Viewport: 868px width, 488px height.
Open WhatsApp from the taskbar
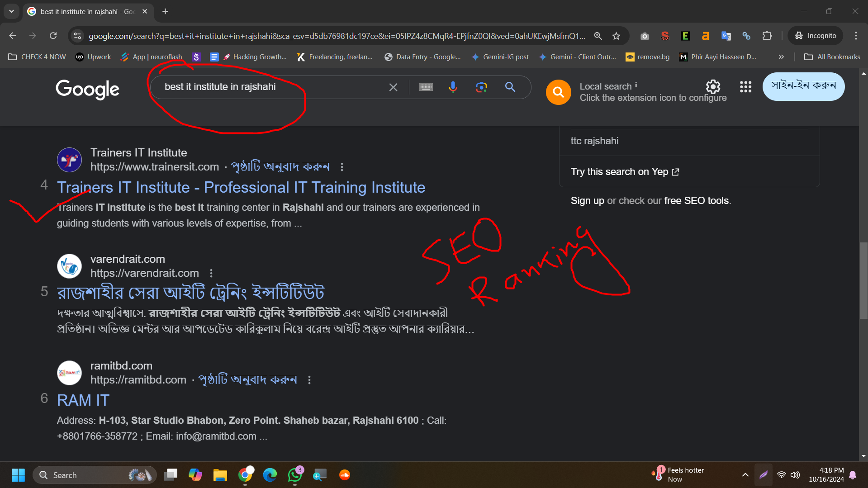tap(295, 475)
